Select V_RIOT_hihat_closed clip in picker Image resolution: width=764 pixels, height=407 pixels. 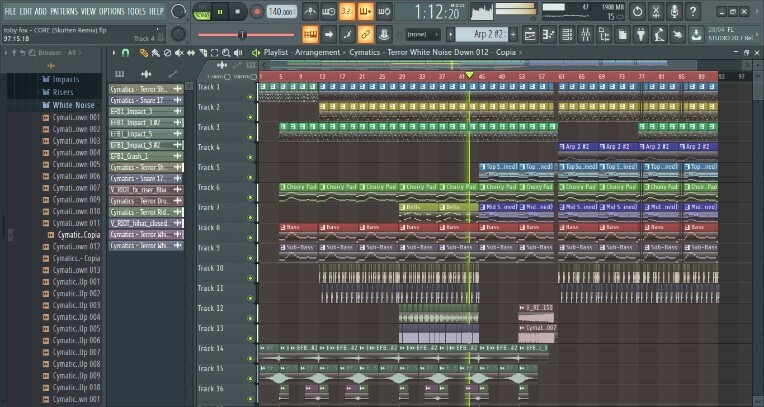(146, 223)
